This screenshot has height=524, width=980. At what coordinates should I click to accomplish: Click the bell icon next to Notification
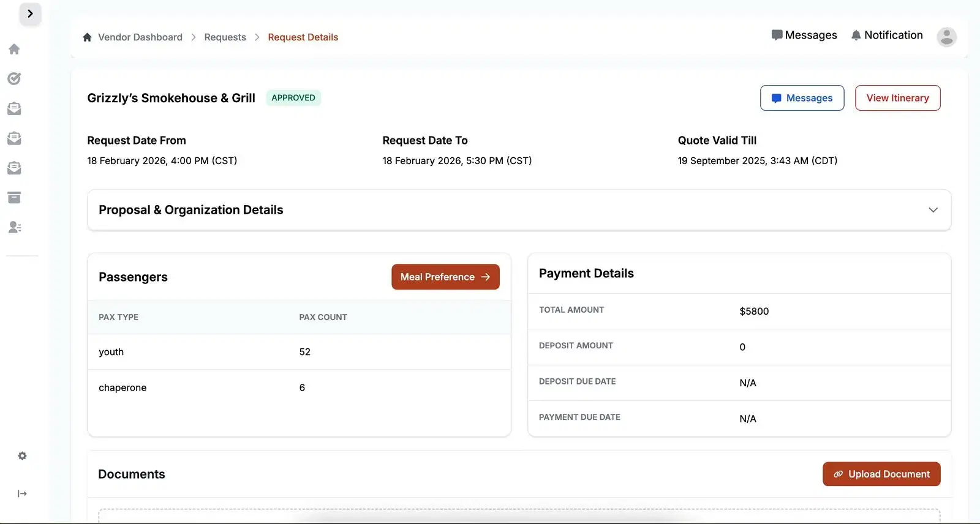[856, 35]
